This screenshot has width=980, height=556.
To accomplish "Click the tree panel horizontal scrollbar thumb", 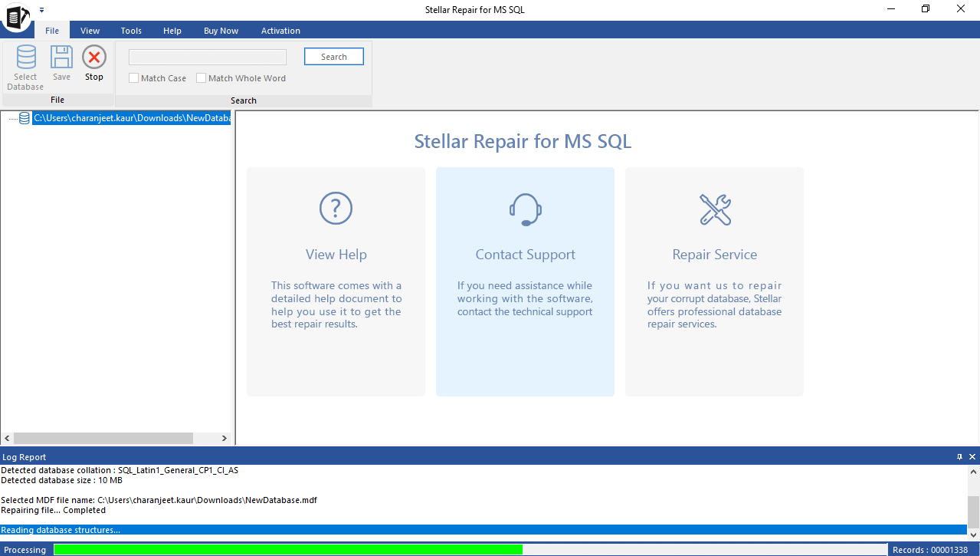I will [x=103, y=438].
